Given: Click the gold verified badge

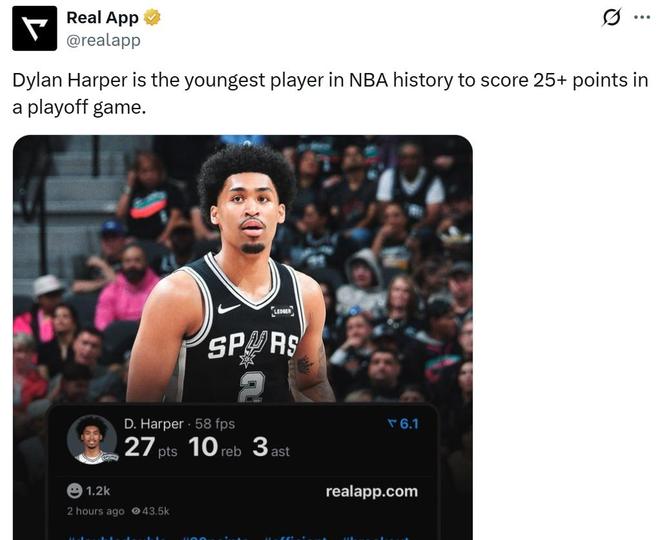Looking at the screenshot, I should (153, 17).
